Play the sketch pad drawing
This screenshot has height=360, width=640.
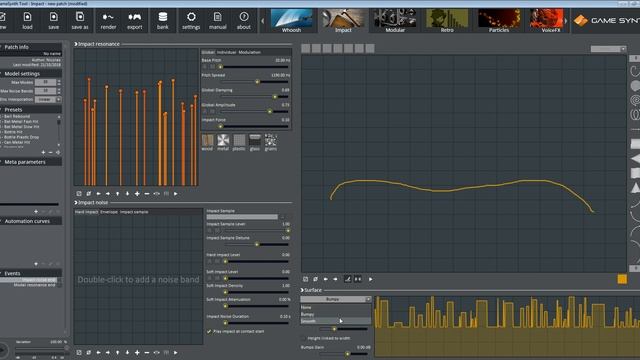pyautogui.click(x=371, y=279)
